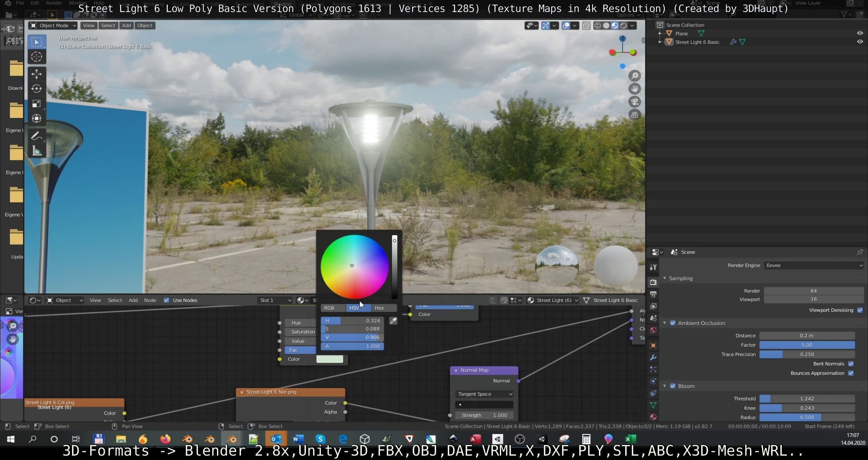Open the Node menu in shader editor
The image size is (868, 460).
pos(150,300)
